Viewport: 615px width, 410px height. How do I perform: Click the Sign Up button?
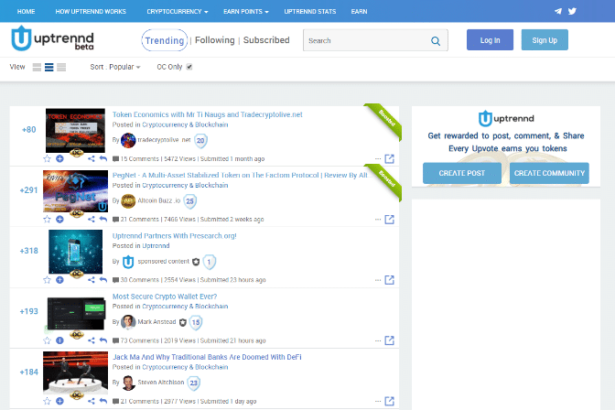click(x=544, y=40)
